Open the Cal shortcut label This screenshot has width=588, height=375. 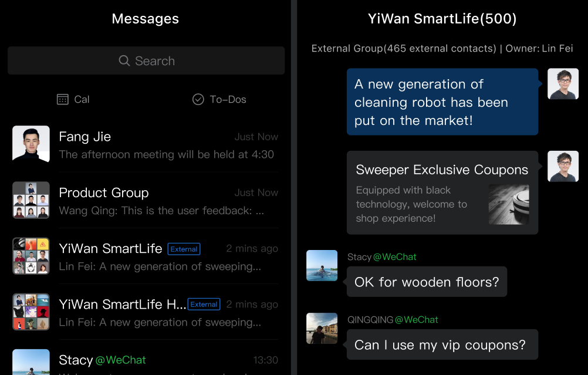click(82, 99)
